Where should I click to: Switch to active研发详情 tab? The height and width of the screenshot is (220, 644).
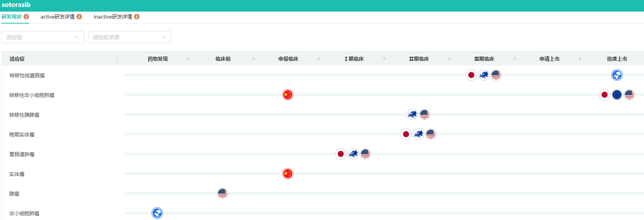click(58, 17)
